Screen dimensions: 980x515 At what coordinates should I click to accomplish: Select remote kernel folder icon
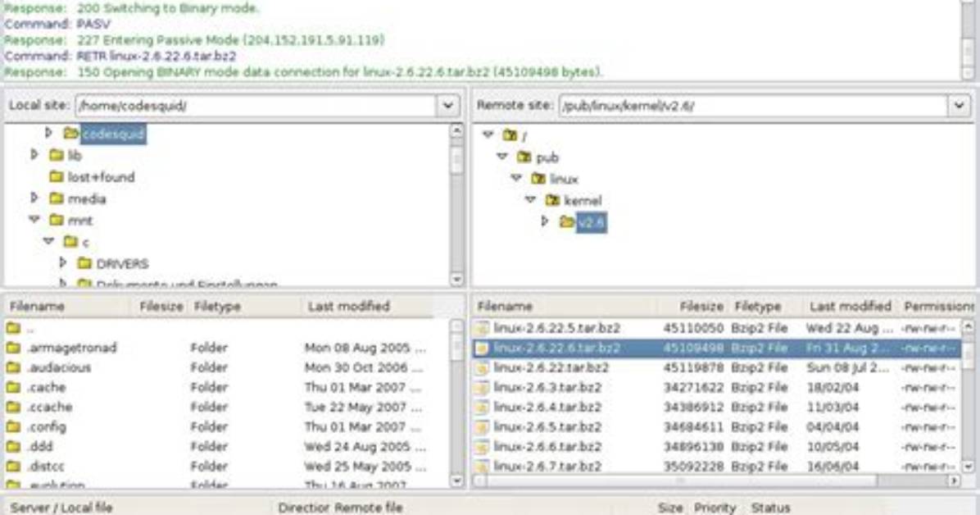[552, 201]
